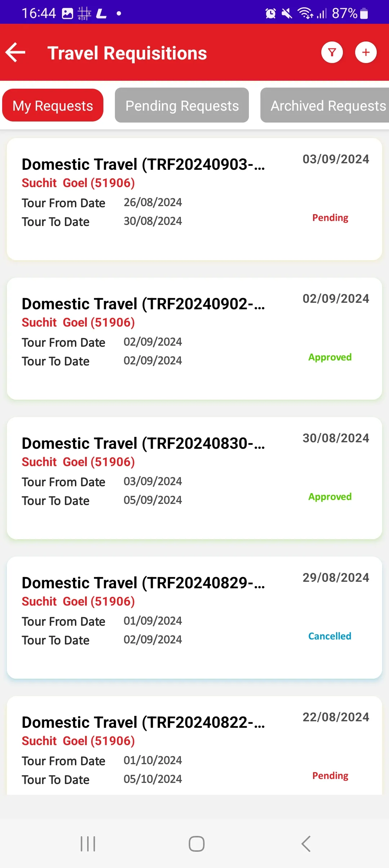Tap Android back navigation chevron
The width and height of the screenshot is (389, 868).
point(306,844)
